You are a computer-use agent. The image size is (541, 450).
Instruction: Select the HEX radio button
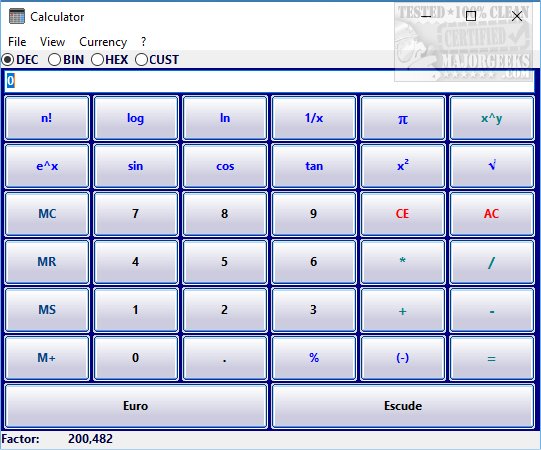click(x=110, y=60)
